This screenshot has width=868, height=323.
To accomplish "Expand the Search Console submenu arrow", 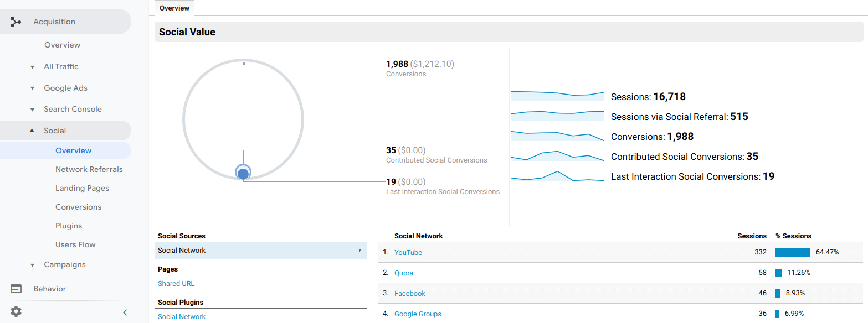I will pos(32,110).
